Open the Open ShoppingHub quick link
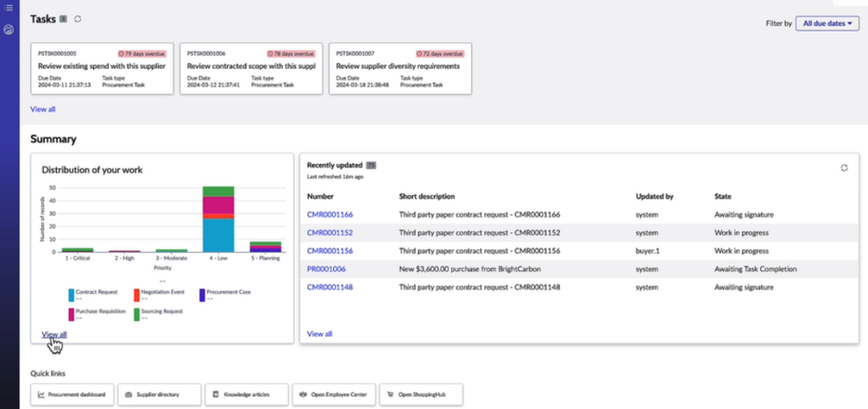Screen dimensions: 868x409 pyautogui.click(x=422, y=395)
